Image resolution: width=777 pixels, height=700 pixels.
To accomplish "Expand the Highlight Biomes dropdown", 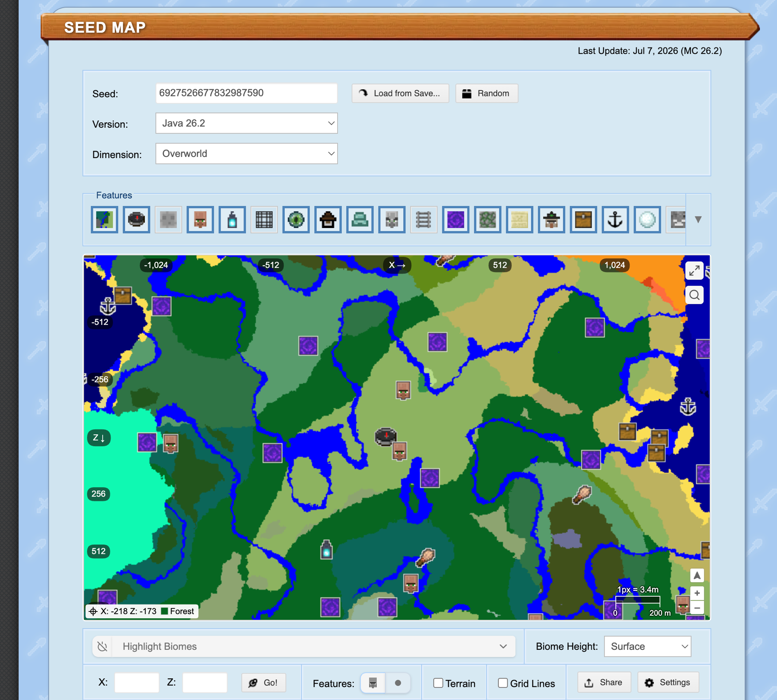I will pos(304,646).
